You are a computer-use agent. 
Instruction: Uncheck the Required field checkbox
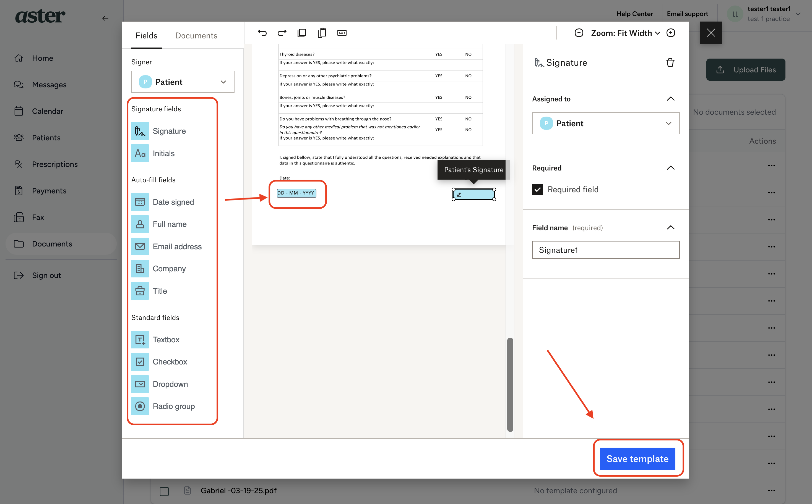coord(537,189)
